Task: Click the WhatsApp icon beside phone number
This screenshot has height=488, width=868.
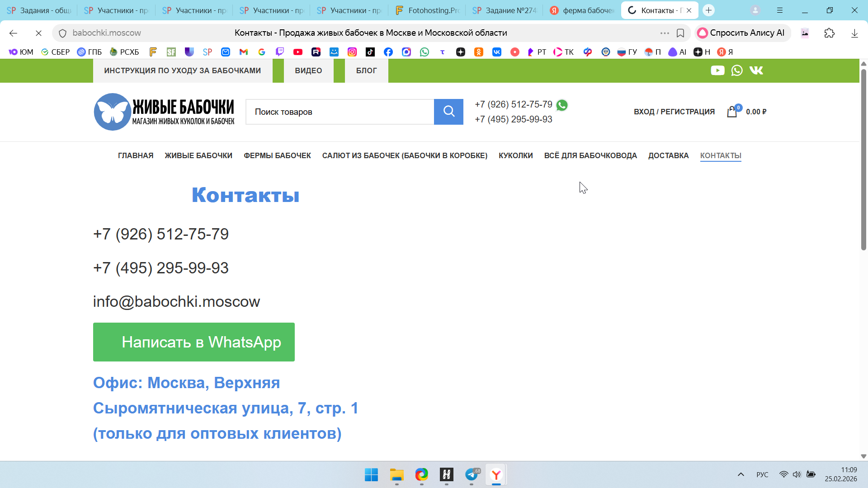Action: (562, 105)
